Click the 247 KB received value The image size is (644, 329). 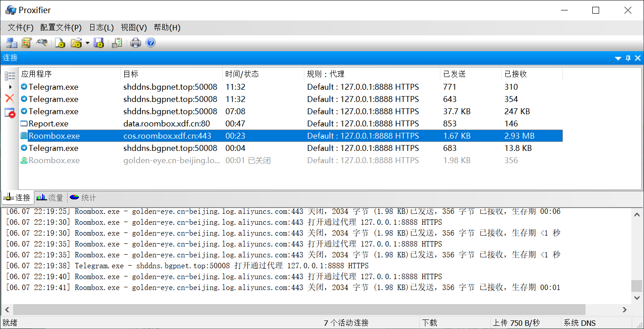517,111
